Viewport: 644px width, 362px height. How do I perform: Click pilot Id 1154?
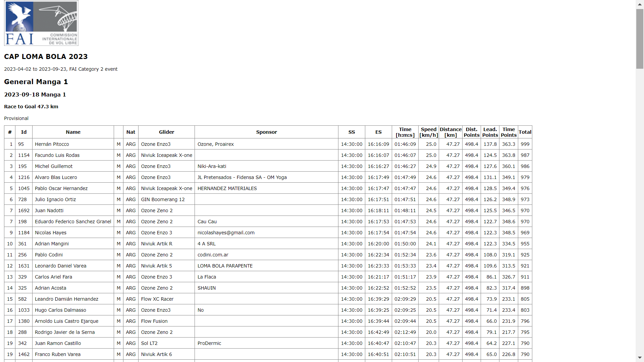24,155
